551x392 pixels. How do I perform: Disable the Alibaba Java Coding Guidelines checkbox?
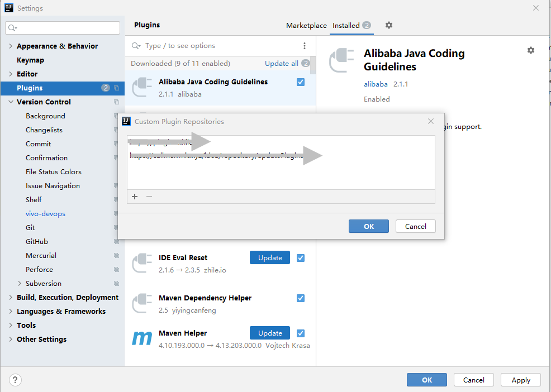click(x=301, y=82)
